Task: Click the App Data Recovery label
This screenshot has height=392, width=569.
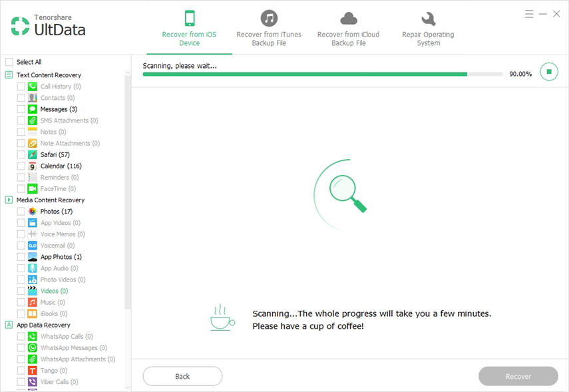Action: (x=43, y=325)
